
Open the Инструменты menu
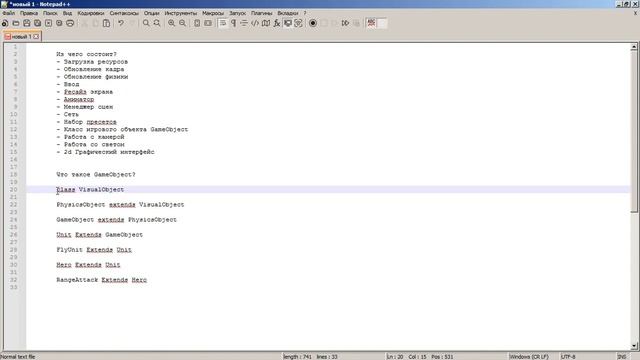click(x=180, y=13)
